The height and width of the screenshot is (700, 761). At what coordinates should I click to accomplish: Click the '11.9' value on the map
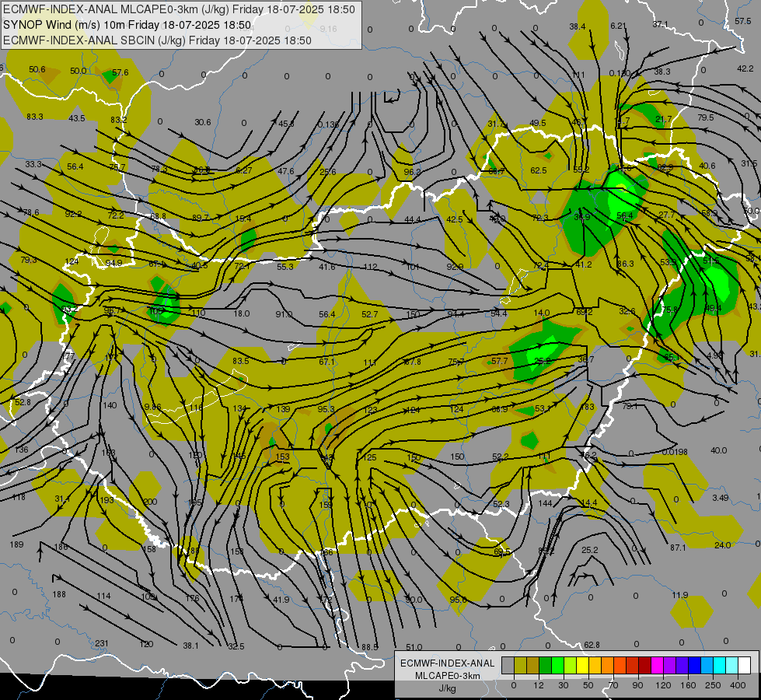tap(680, 594)
